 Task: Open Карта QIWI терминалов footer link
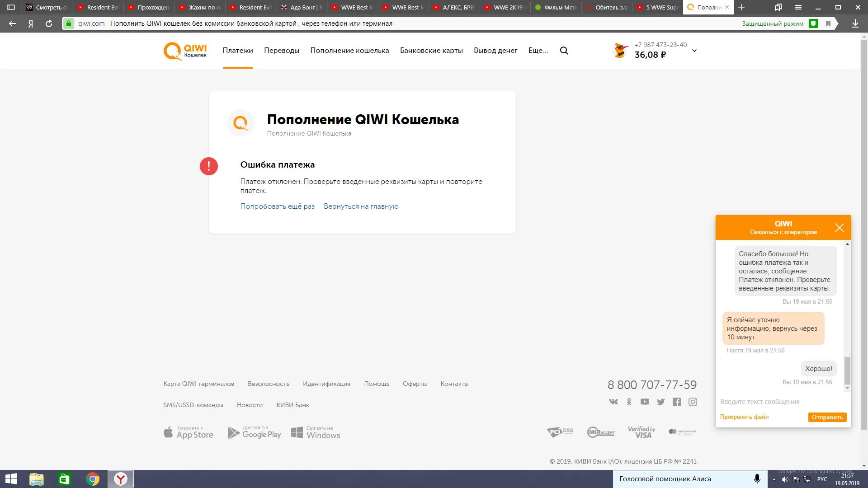click(198, 384)
